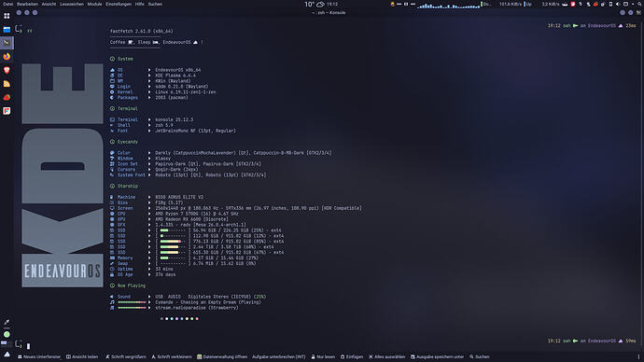Open the RSS feed reader dock icon
This screenshot has height=362, width=644.
[x=7, y=84]
